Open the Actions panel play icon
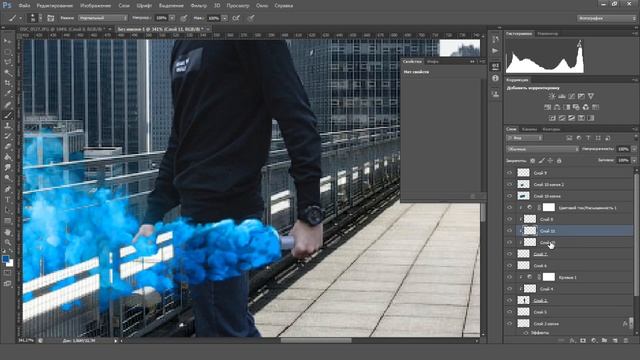The height and width of the screenshot is (360, 640). pos(495,51)
